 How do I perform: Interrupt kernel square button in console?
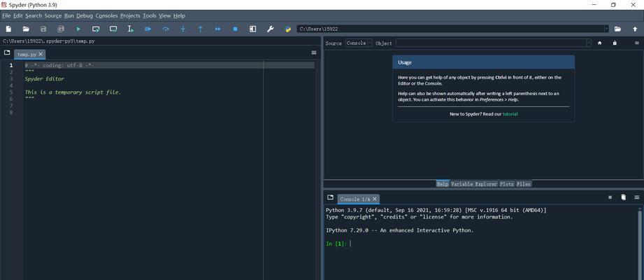pyautogui.click(x=610, y=197)
